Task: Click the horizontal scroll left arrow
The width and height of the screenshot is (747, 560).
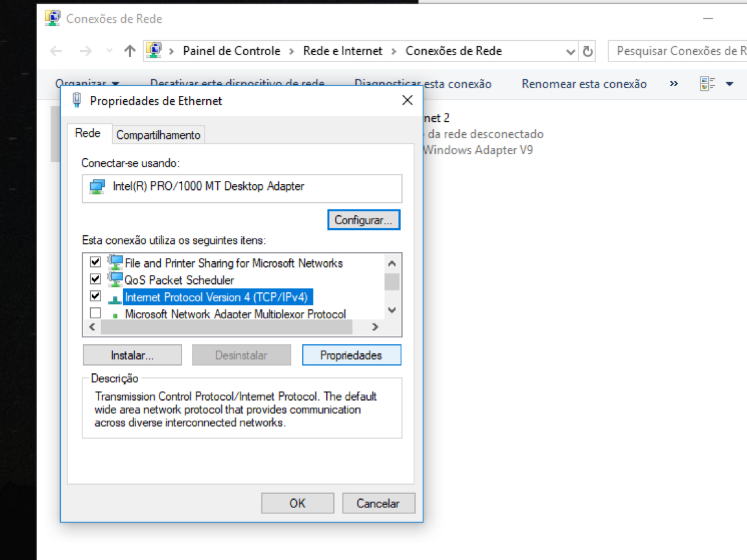Action: pos(92,327)
